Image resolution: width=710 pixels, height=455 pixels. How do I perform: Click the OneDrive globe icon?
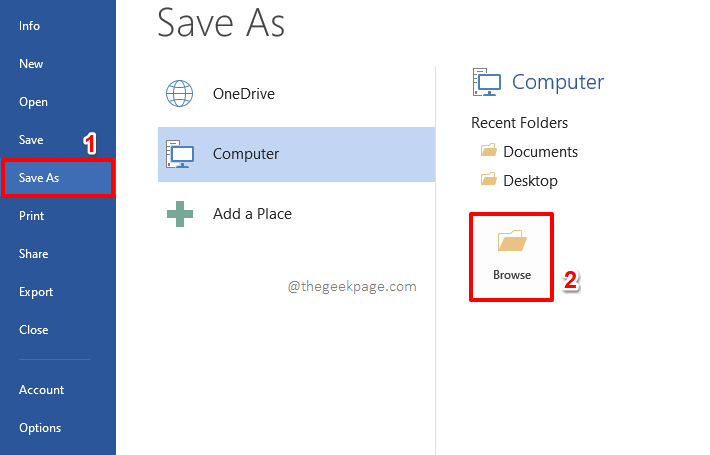[179, 94]
